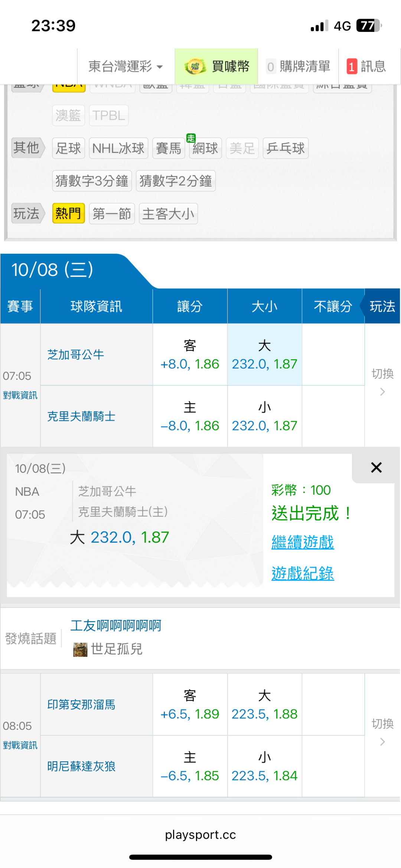Expand 切換 for the 07:05 game

(x=382, y=382)
